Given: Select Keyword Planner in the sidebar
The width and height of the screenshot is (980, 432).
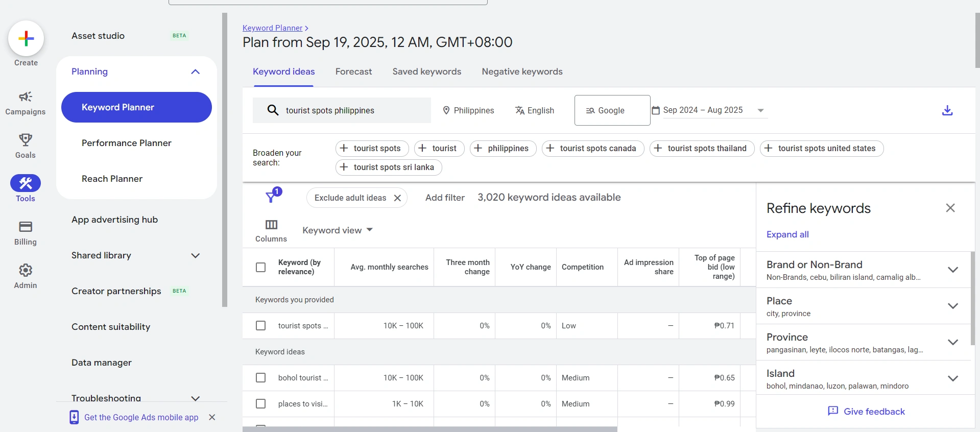Looking at the screenshot, I should point(136,107).
